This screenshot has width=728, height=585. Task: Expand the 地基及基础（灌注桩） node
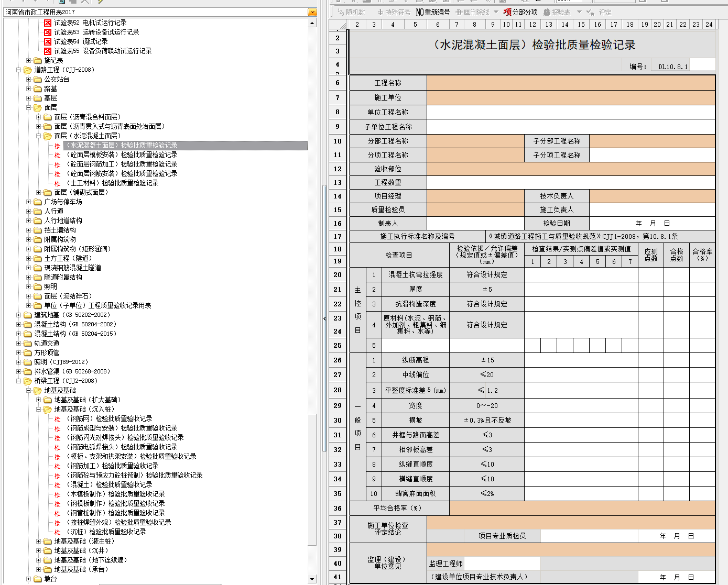[39, 541]
